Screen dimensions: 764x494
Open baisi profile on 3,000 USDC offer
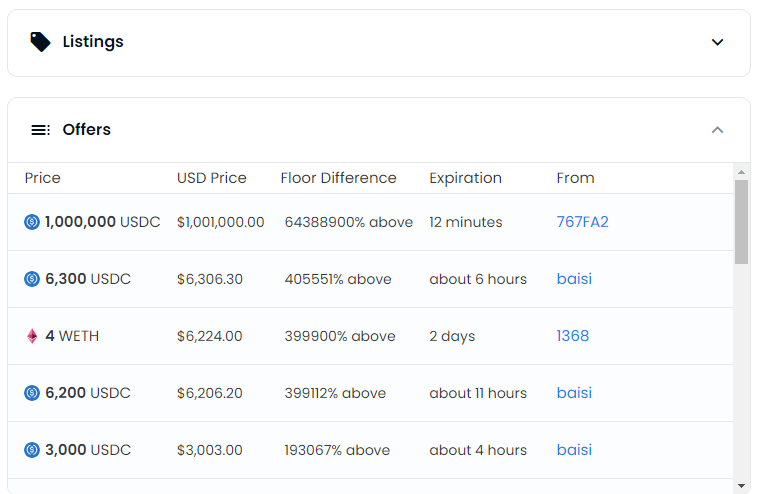[x=574, y=450]
